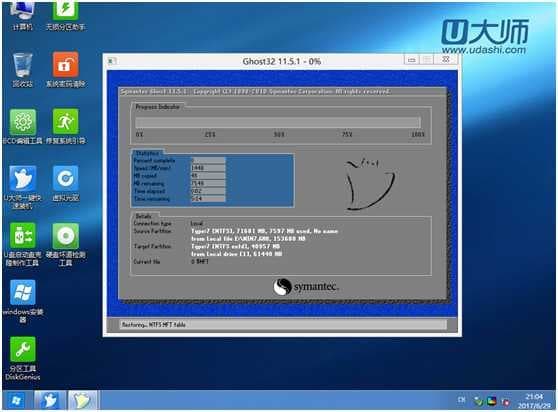This screenshot has width=558, height=412.
Task: Open the Recycle Bin desktop icon
Action: pyautogui.click(x=22, y=70)
